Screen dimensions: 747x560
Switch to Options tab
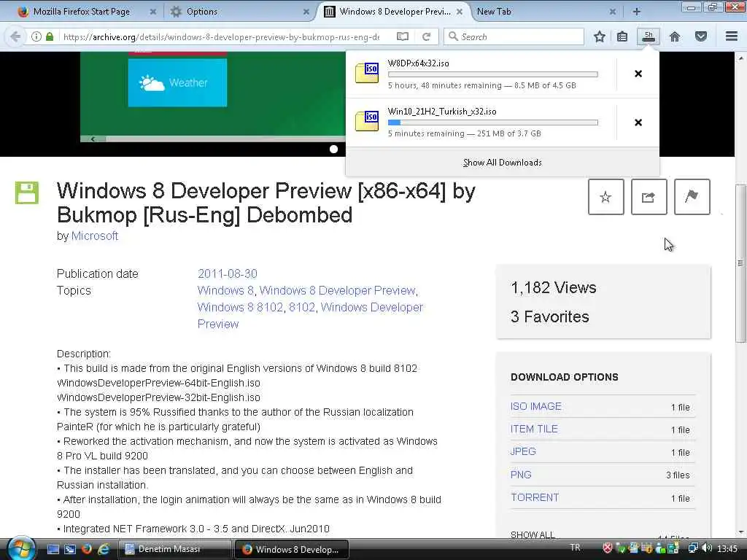point(201,12)
